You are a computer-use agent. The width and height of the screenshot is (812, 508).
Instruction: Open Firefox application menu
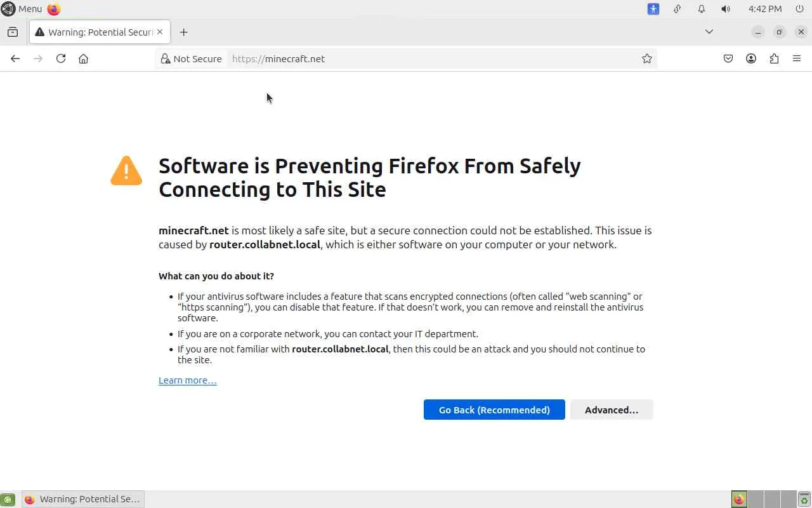(x=797, y=58)
